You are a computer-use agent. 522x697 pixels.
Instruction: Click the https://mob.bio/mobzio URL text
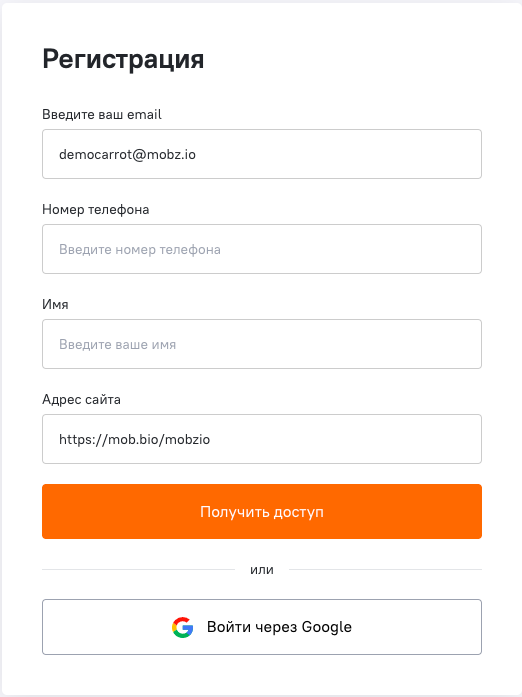click(134, 440)
